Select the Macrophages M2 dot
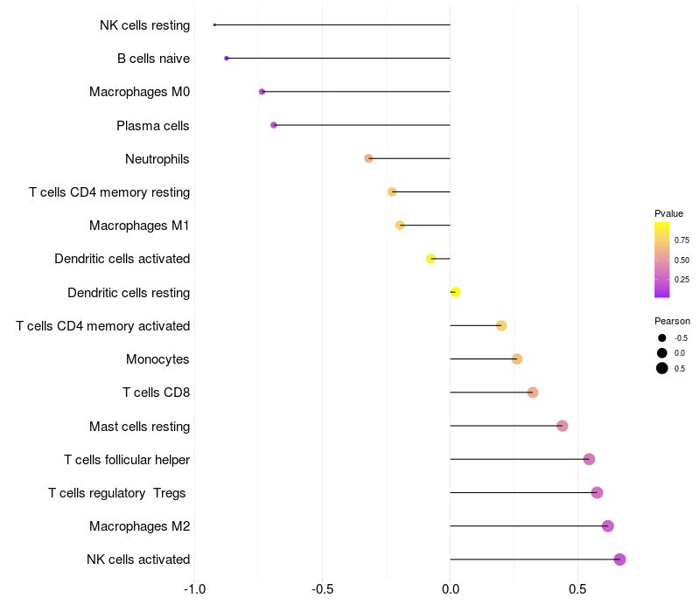Viewport: 700px width, 612px height. pos(607,526)
